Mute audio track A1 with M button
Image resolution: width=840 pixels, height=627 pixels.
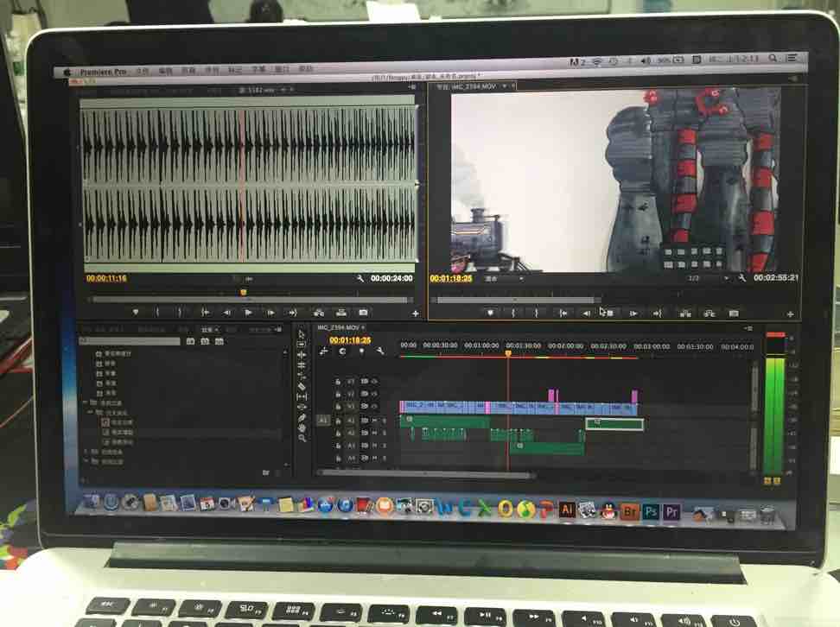(x=374, y=421)
